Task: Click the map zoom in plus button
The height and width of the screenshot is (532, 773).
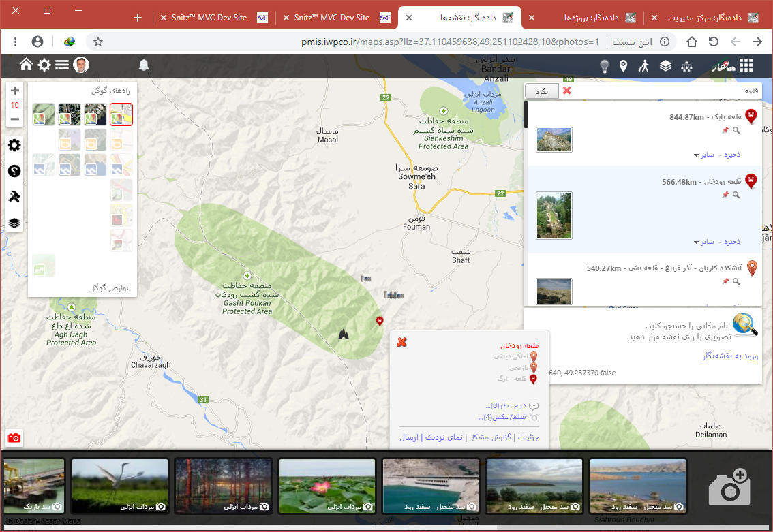Action: pos(14,91)
